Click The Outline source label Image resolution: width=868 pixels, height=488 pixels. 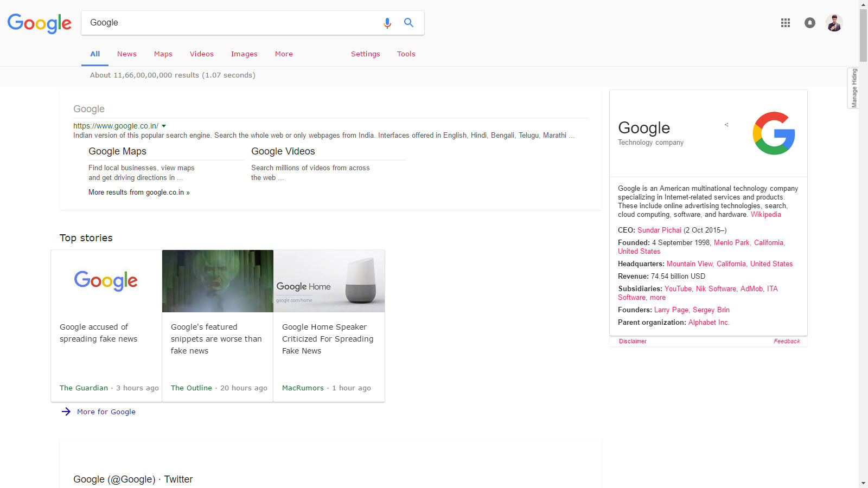tap(191, 388)
